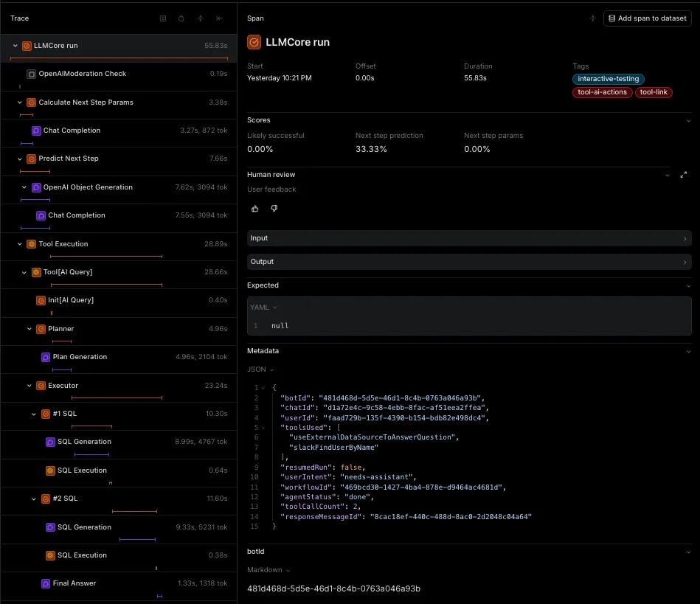
Task: Expand the Input section
Action: click(468, 238)
